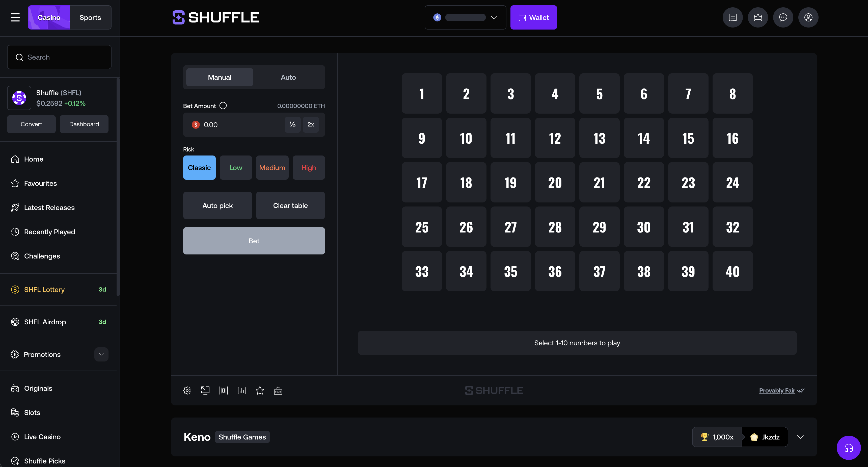Switch to the Casino tab

(x=49, y=17)
